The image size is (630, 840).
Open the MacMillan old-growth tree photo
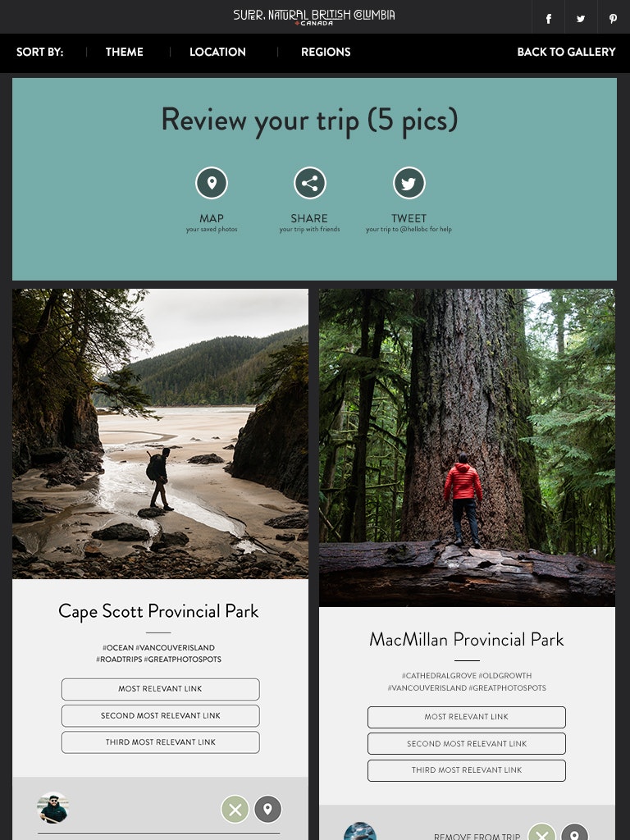click(467, 448)
